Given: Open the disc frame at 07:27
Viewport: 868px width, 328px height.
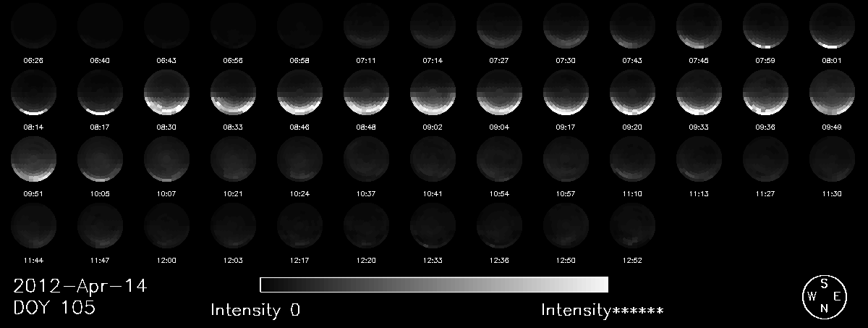Looking at the screenshot, I should [500, 27].
